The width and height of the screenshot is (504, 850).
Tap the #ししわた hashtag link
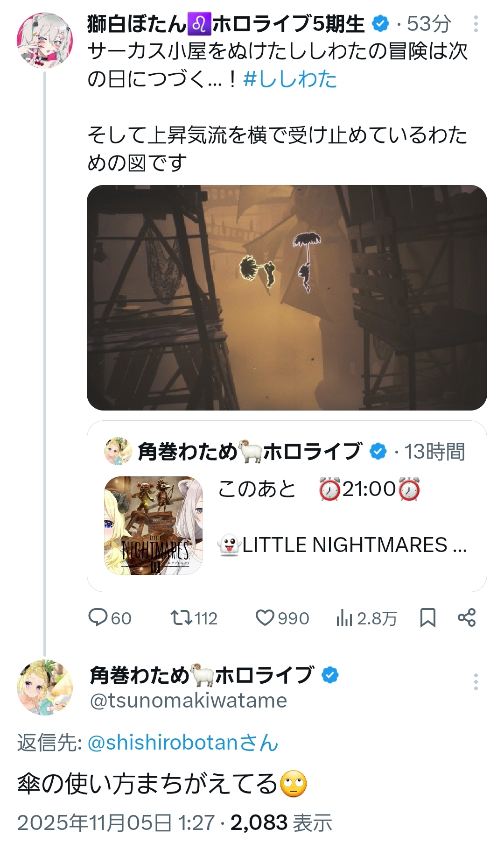290,79
